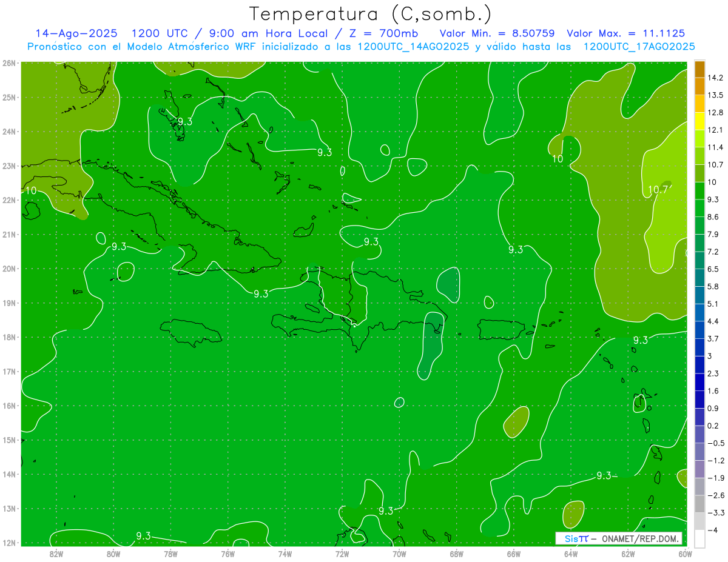The image size is (728, 562).
Task: Click the yellow legend swatch between 12.8 and 12.1
Action: [x=700, y=121]
